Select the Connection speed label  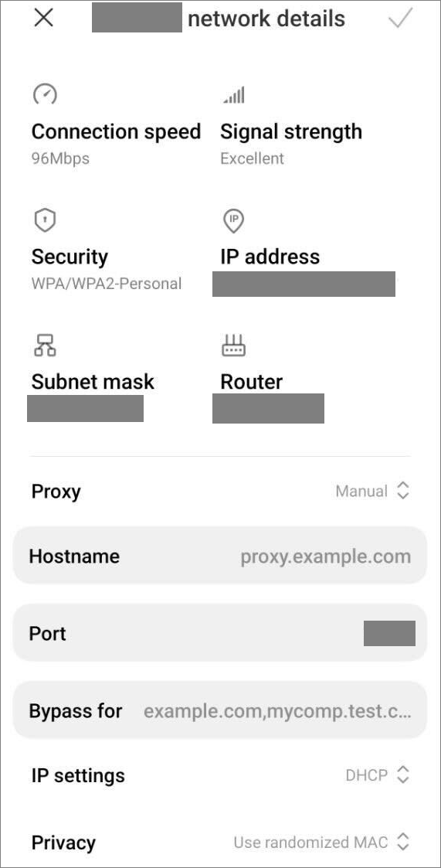(116, 131)
